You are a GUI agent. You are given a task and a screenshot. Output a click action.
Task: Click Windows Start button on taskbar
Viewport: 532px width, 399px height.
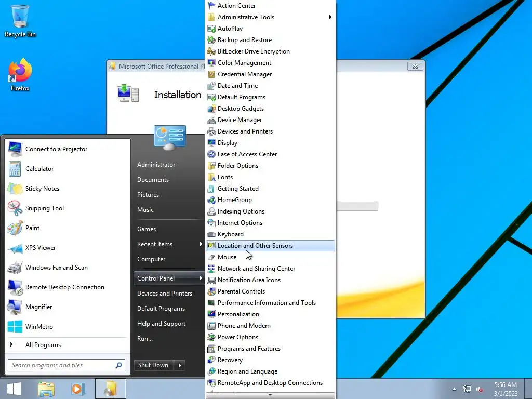[14, 389]
